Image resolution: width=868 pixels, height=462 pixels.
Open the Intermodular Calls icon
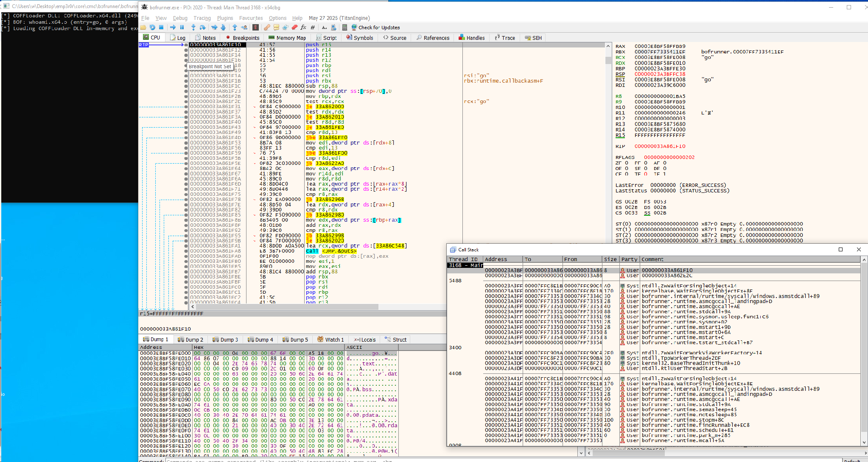(334, 27)
